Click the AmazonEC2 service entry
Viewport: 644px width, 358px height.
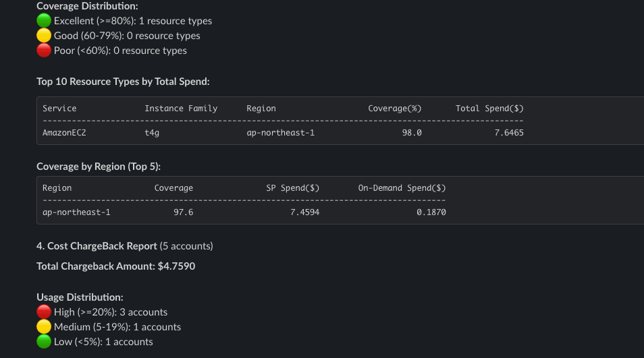click(x=64, y=133)
